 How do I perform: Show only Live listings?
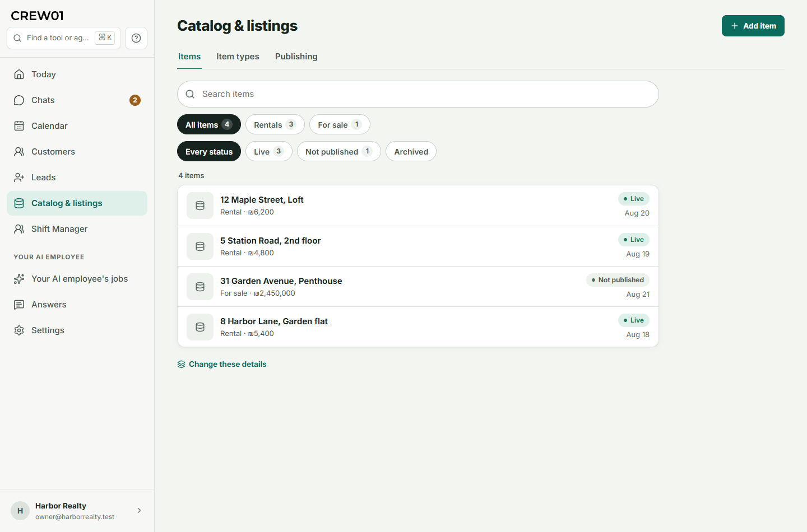click(x=269, y=151)
